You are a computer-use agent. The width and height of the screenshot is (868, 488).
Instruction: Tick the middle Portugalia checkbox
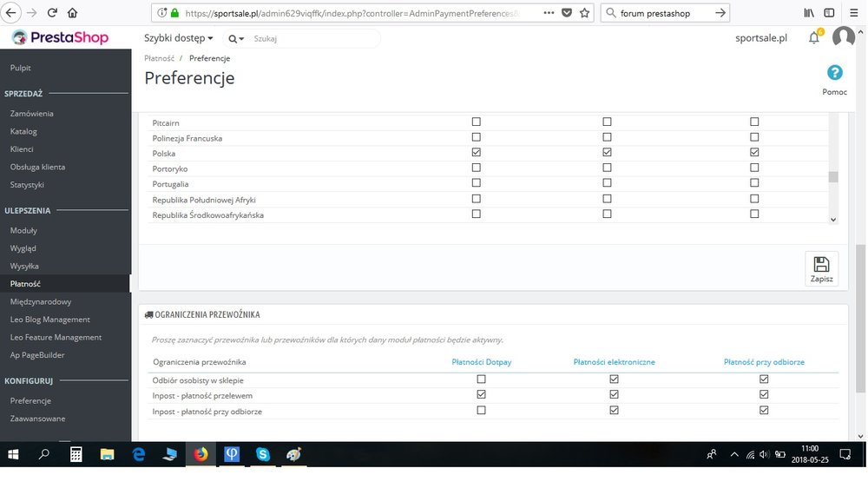(607, 183)
